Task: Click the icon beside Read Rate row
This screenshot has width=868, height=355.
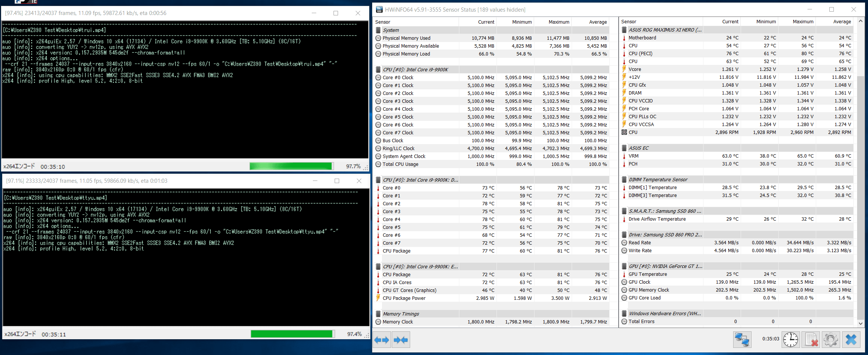Action: pos(624,242)
